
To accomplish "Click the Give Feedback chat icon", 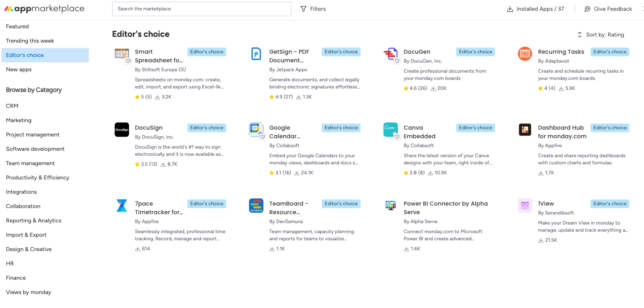I will point(587,9).
